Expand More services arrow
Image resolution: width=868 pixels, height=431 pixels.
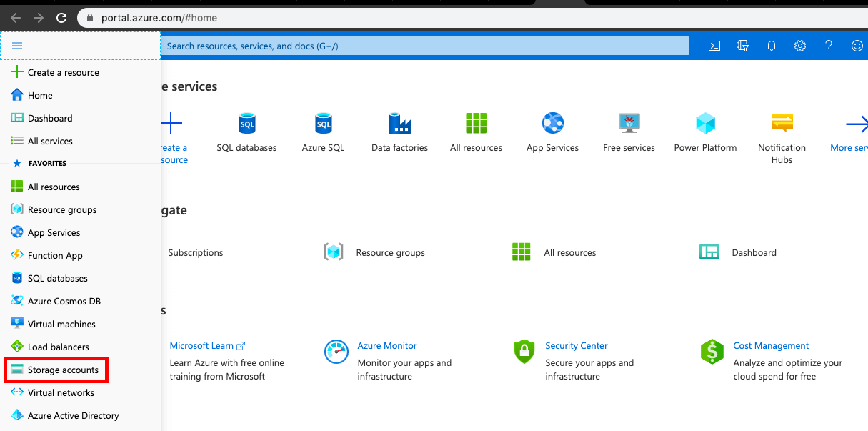tap(856, 125)
